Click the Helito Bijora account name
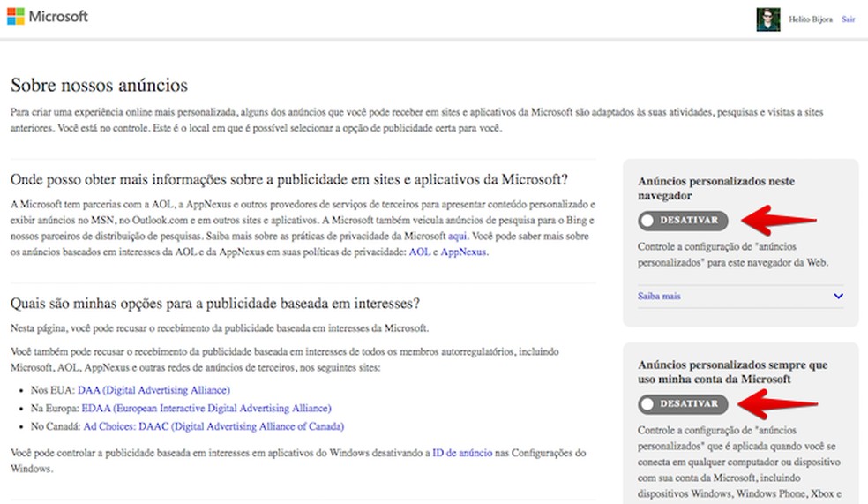Viewport: 868px width, 504px height. tap(811, 19)
